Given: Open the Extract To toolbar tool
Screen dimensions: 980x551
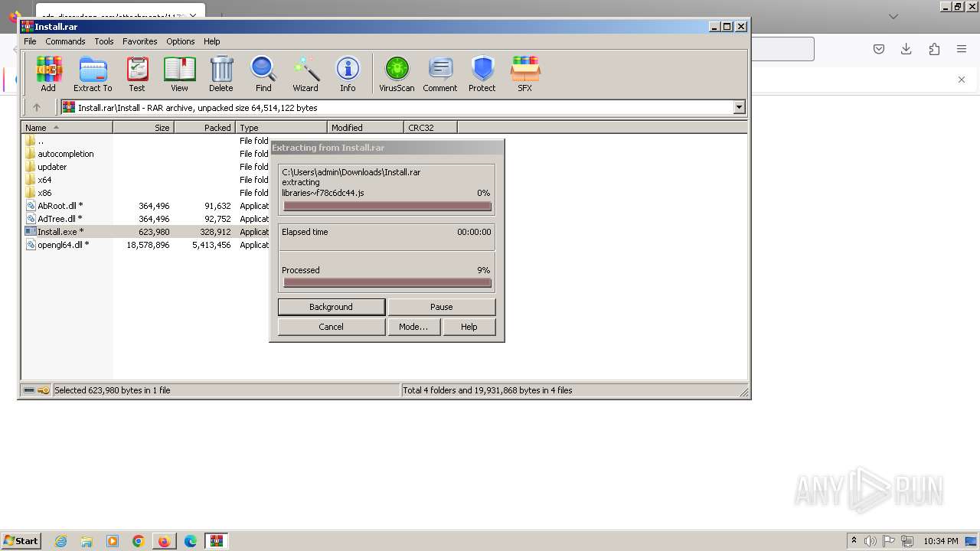Looking at the screenshot, I should pos(93,74).
